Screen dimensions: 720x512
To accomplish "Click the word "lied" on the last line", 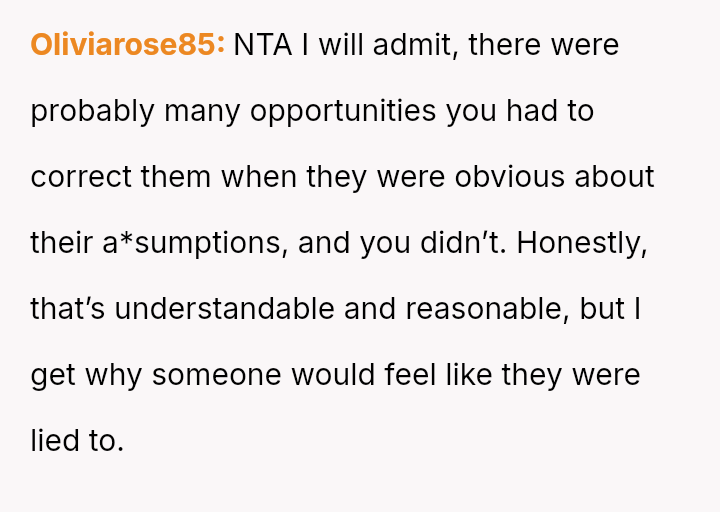I will point(59,441).
